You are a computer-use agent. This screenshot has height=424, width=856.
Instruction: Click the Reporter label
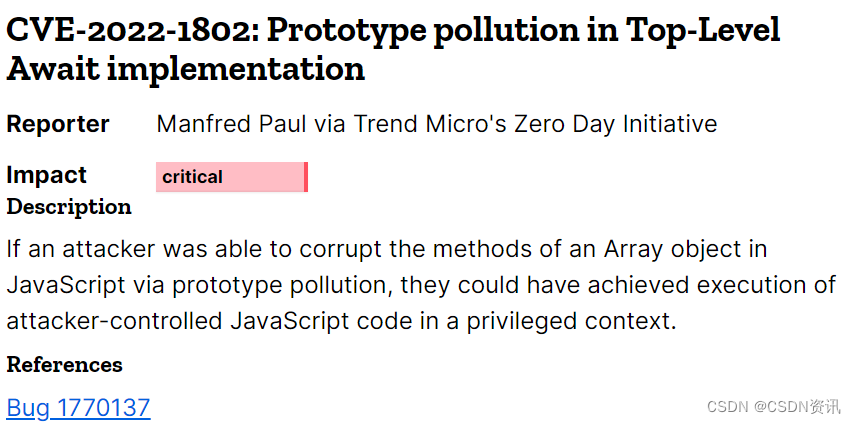(x=58, y=124)
